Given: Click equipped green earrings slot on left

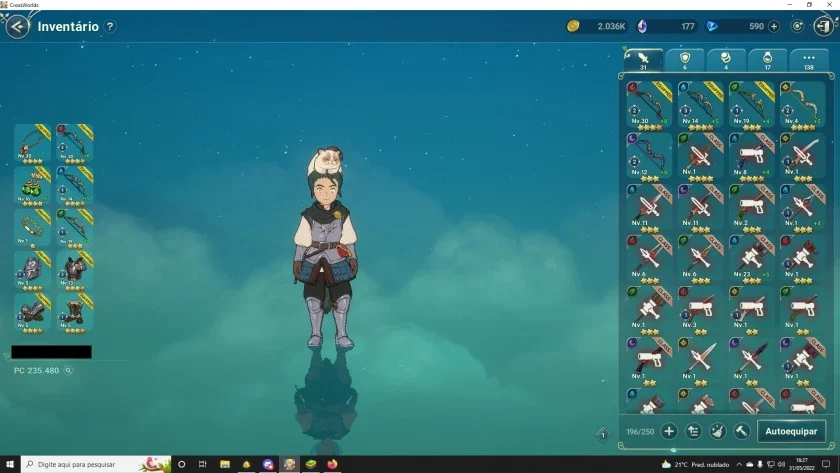Looking at the screenshot, I should point(32,186).
